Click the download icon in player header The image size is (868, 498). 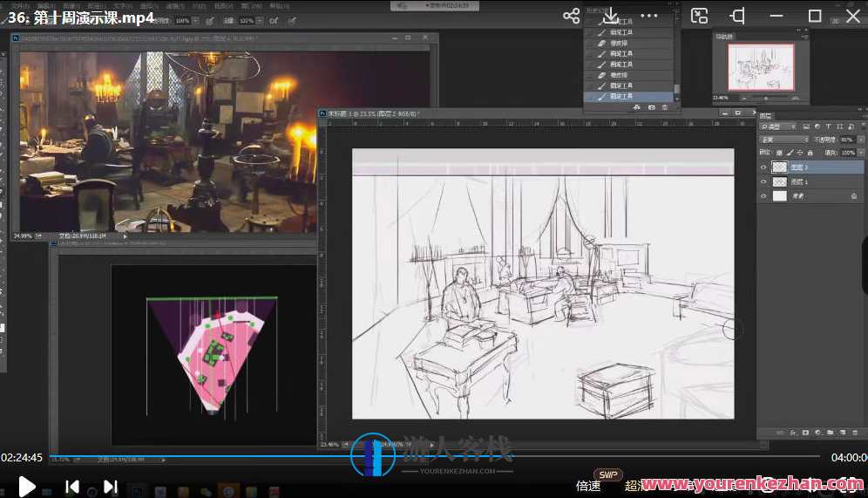610,16
